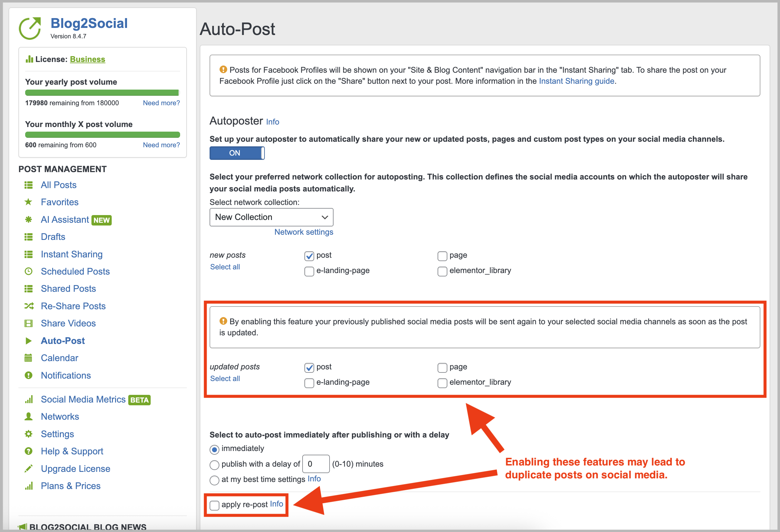The image size is (780, 532).
Task: Click the Favorites star icon
Action: point(29,202)
